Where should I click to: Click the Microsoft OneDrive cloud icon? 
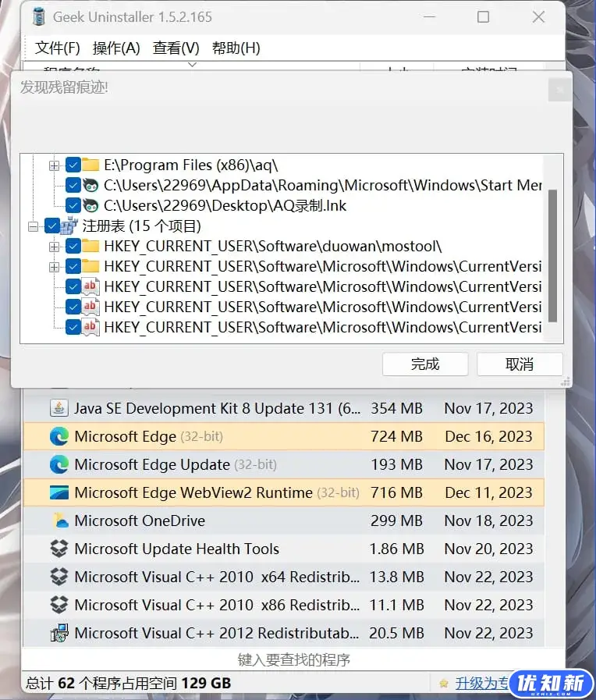59,521
